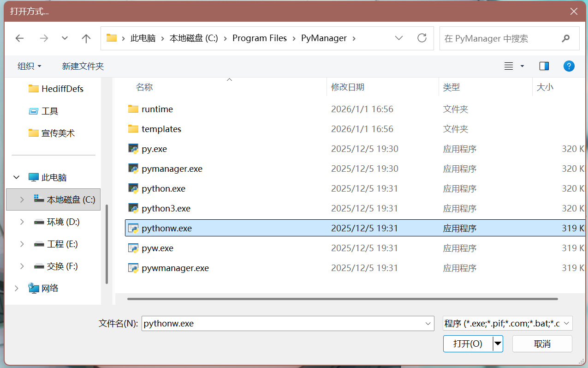Open the recent locations dropdown chevron

click(65, 38)
